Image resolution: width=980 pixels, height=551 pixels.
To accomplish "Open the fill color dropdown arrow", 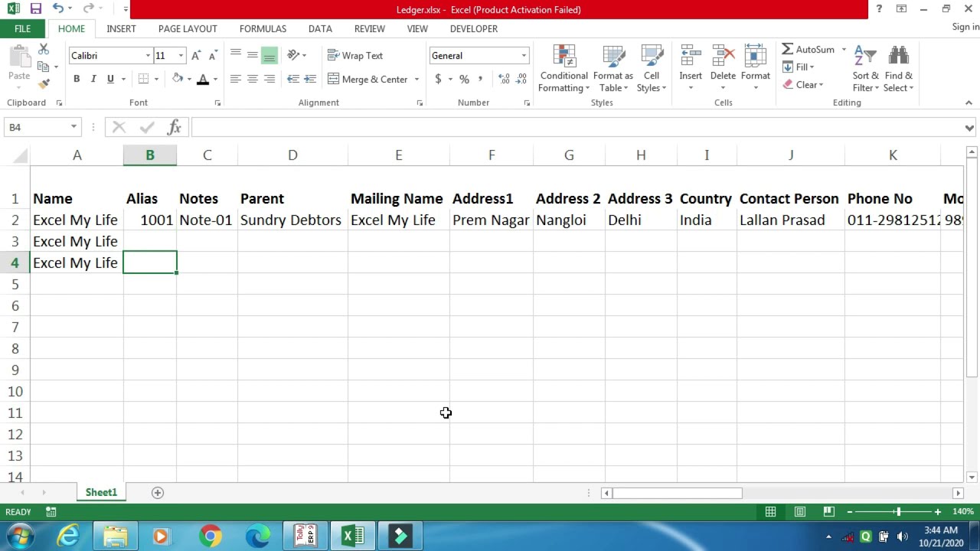I will [189, 79].
